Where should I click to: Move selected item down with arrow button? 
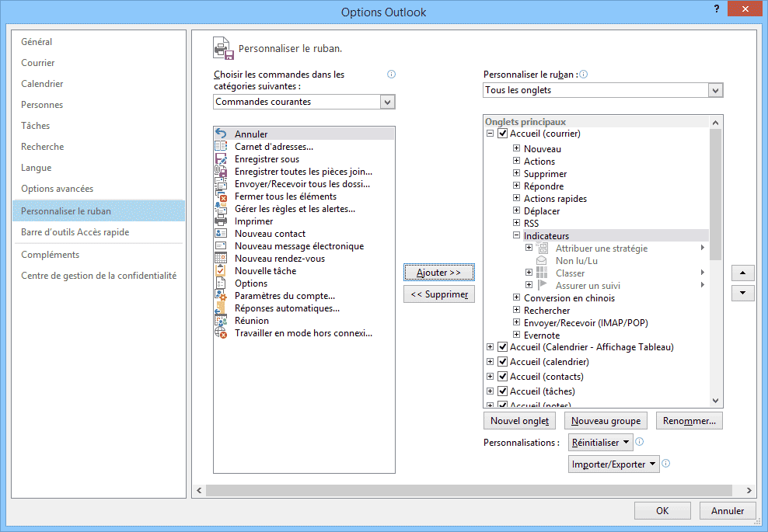tap(742, 293)
